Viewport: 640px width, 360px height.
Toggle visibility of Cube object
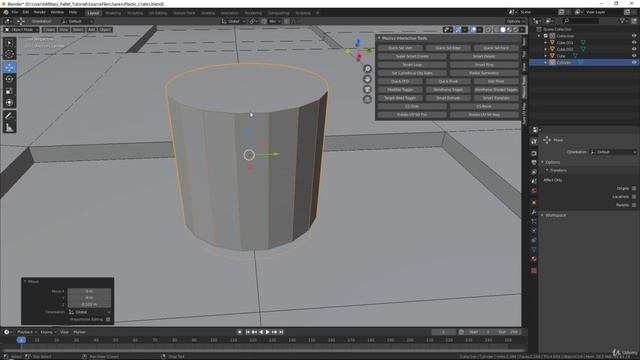pyautogui.click(x=634, y=56)
